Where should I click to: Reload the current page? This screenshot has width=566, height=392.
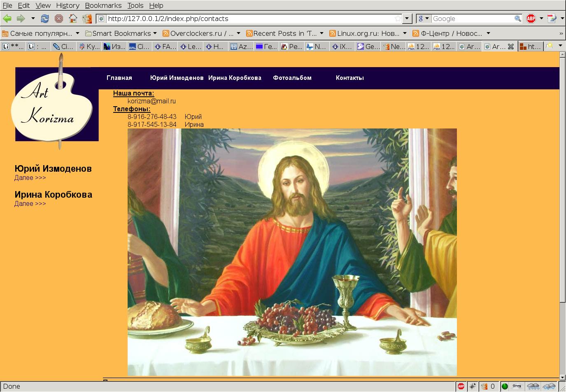(x=45, y=19)
